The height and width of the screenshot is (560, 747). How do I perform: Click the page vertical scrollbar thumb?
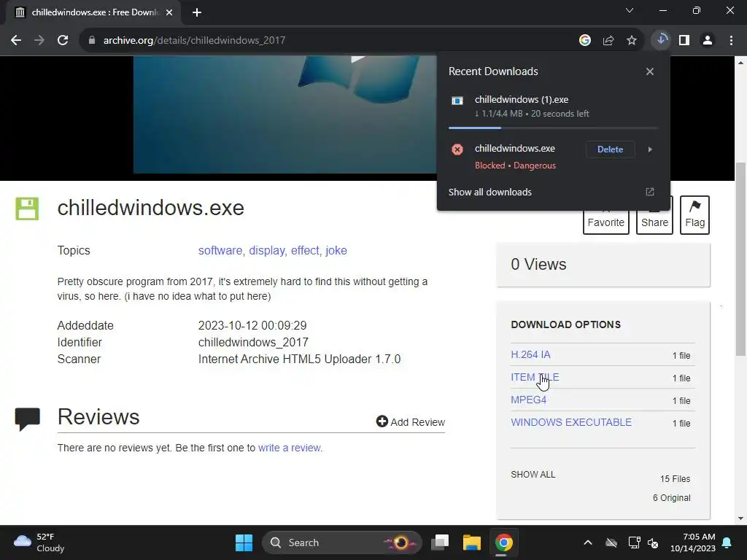740,260
